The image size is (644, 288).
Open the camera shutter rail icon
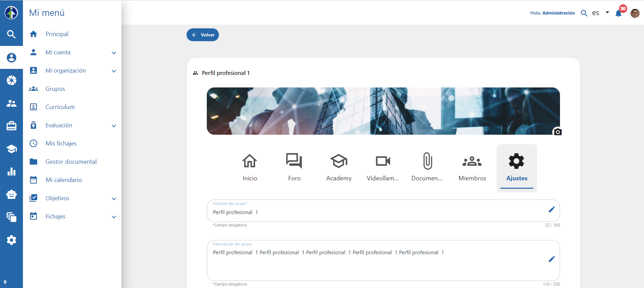[11, 80]
